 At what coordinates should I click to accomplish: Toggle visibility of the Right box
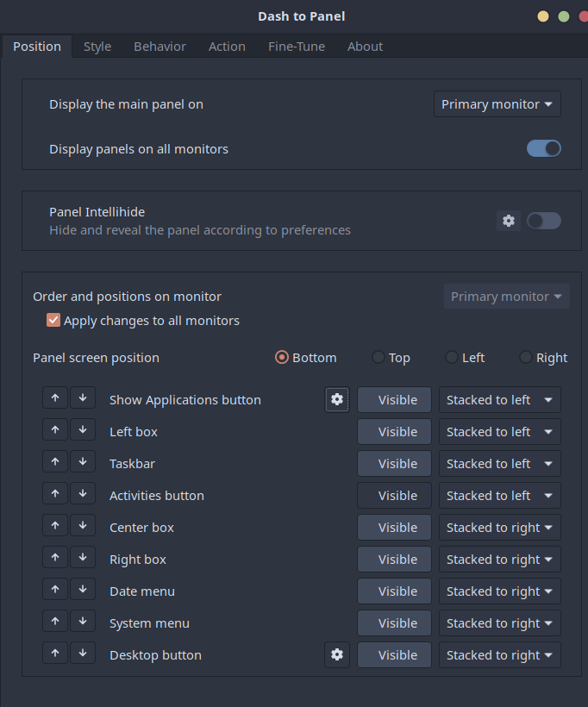(x=393, y=559)
